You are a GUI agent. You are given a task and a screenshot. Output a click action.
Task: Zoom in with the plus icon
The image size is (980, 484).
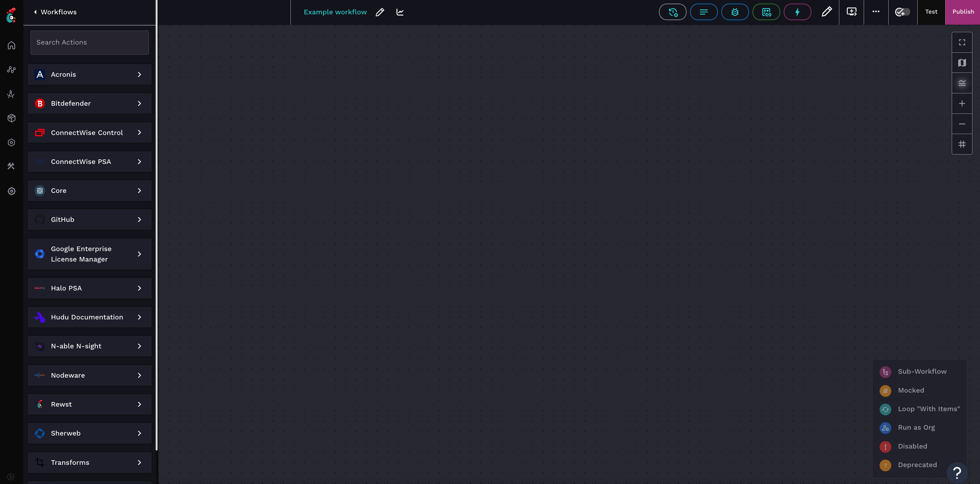pyautogui.click(x=962, y=103)
